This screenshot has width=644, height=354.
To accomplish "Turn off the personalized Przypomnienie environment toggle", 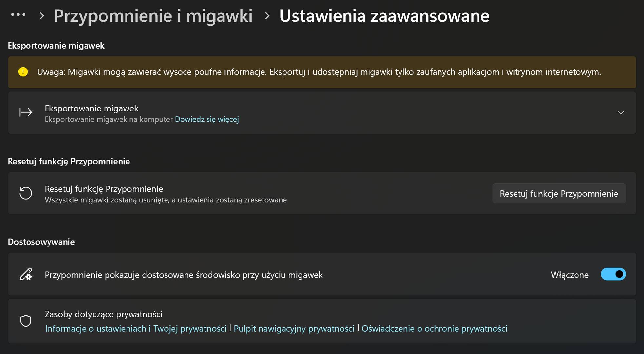I will (613, 274).
